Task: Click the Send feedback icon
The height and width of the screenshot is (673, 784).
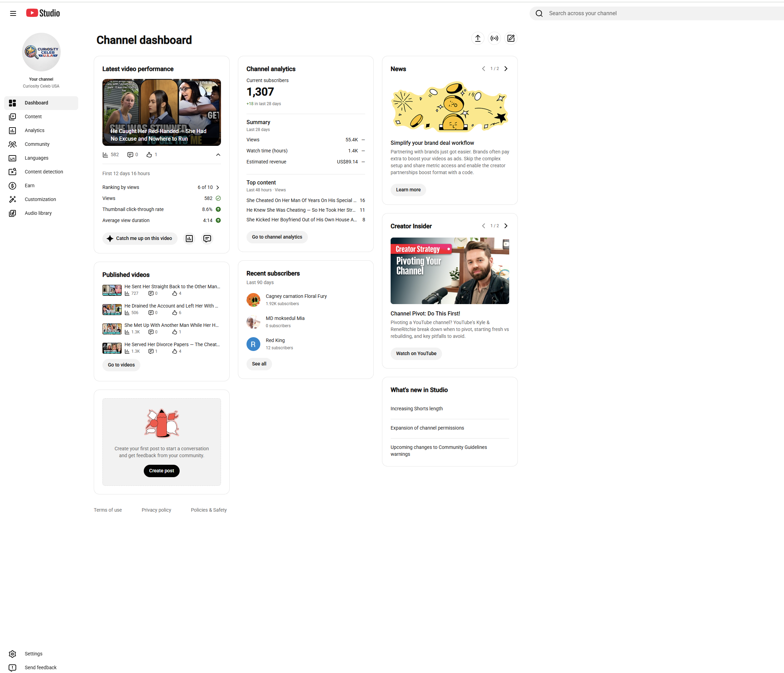Action: 12,667
